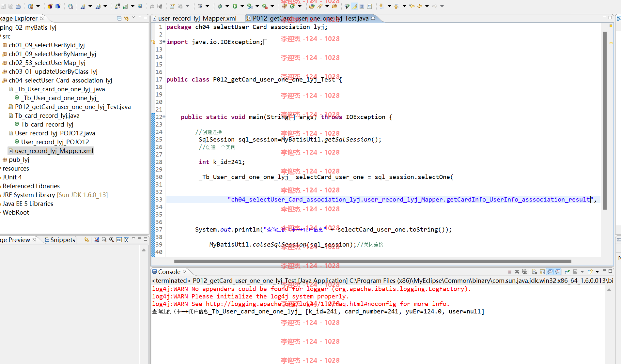This screenshot has width=621, height=364.
Task: Open Back navigation history dropdown
Action: (x=427, y=6)
